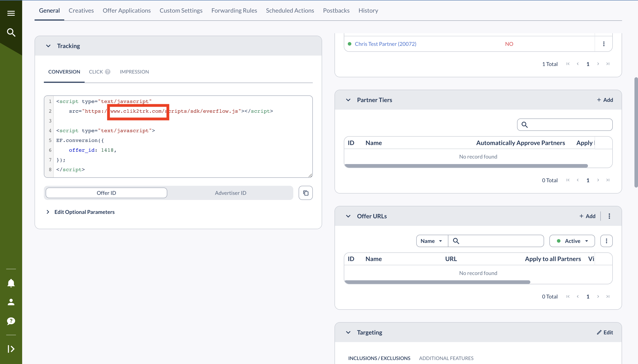Go to previous page in Partner Tiers

tap(578, 180)
